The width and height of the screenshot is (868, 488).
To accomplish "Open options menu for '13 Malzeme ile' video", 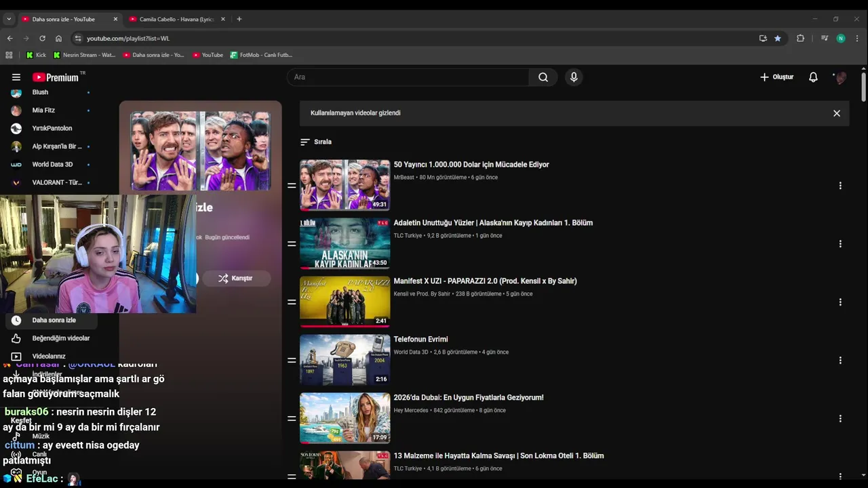I will pyautogui.click(x=840, y=476).
